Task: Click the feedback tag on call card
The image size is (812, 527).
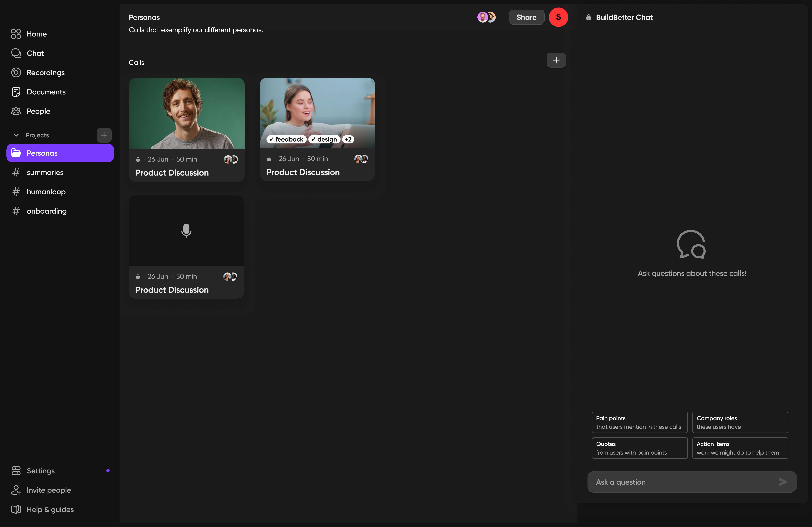Action: pos(286,139)
